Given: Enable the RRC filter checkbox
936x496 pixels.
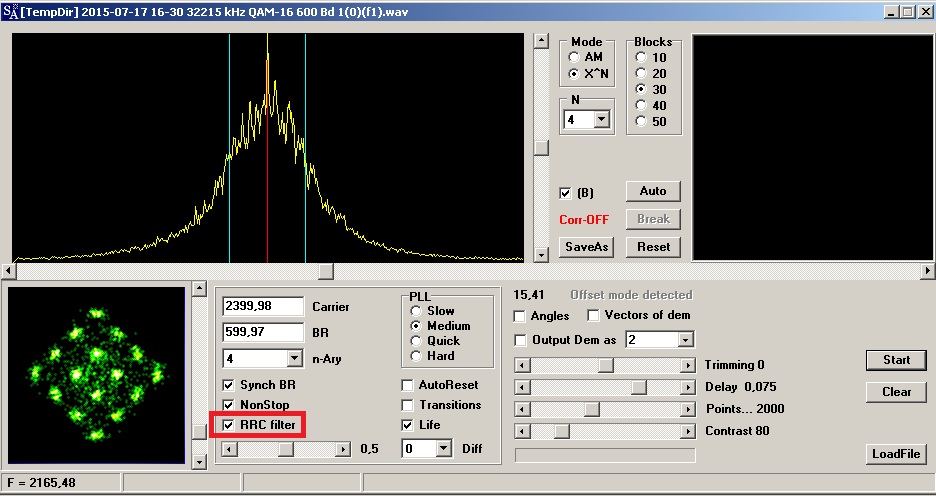Looking at the screenshot, I should tap(229, 425).
